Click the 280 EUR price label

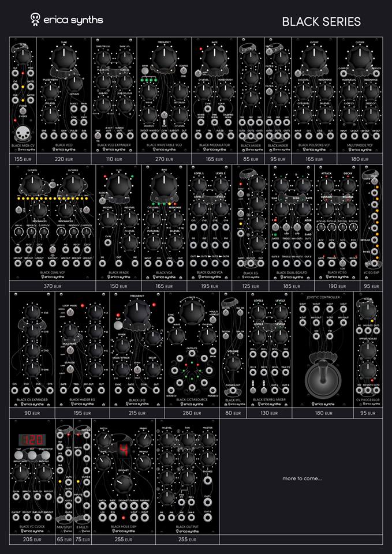click(192, 413)
